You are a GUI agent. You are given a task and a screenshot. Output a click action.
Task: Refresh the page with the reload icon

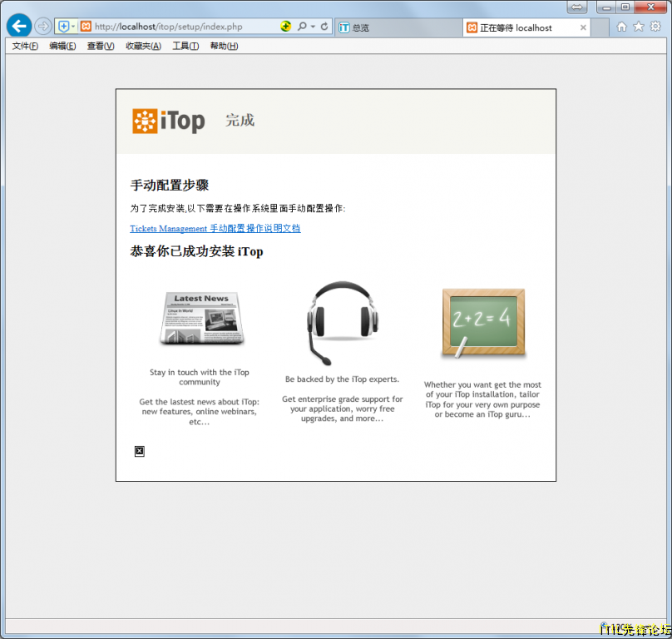[x=324, y=27]
